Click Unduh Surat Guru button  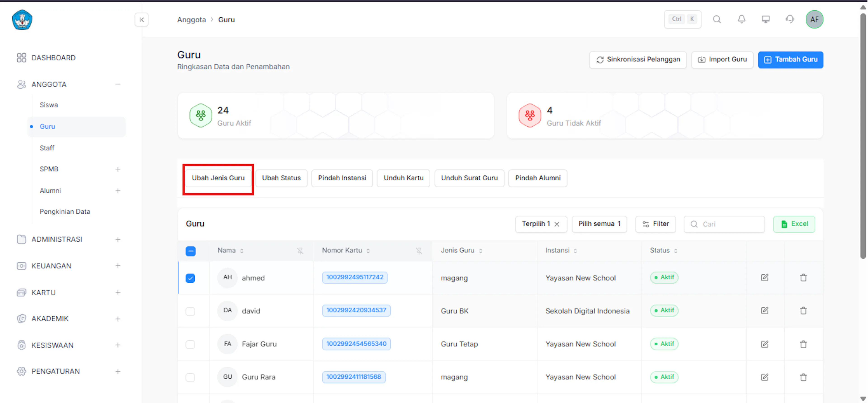coord(469,178)
